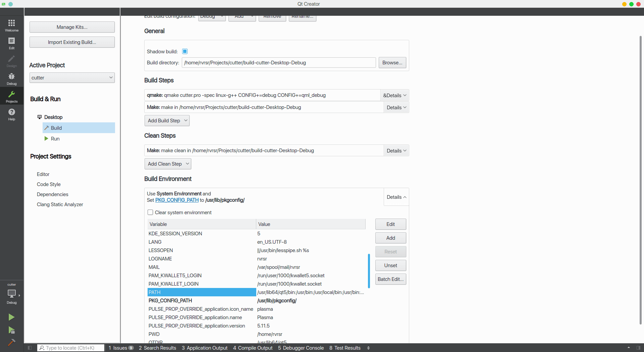The height and width of the screenshot is (352, 644).
Task: Open cutter kit selector monitor icon
Action: click(x=12, y=294)
